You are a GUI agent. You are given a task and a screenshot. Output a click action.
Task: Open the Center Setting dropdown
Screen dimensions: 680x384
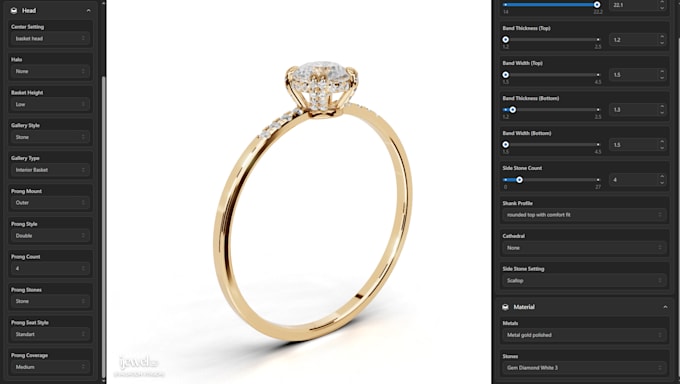[50, 39]
